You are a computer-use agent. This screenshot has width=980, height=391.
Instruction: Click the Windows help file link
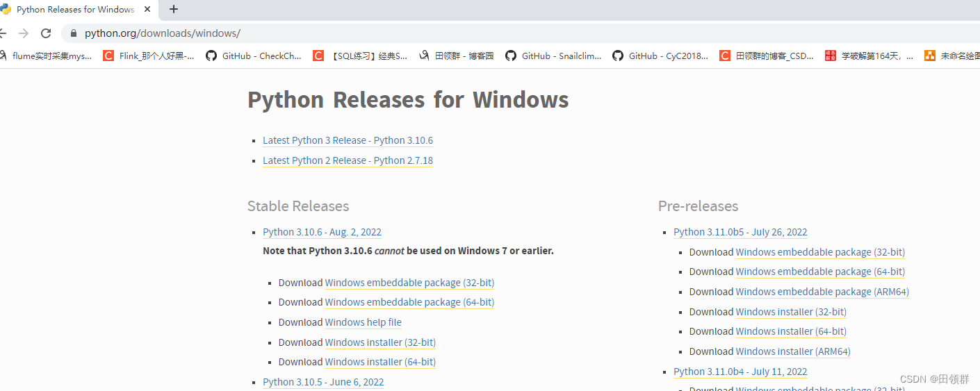(x=363, y=322)
